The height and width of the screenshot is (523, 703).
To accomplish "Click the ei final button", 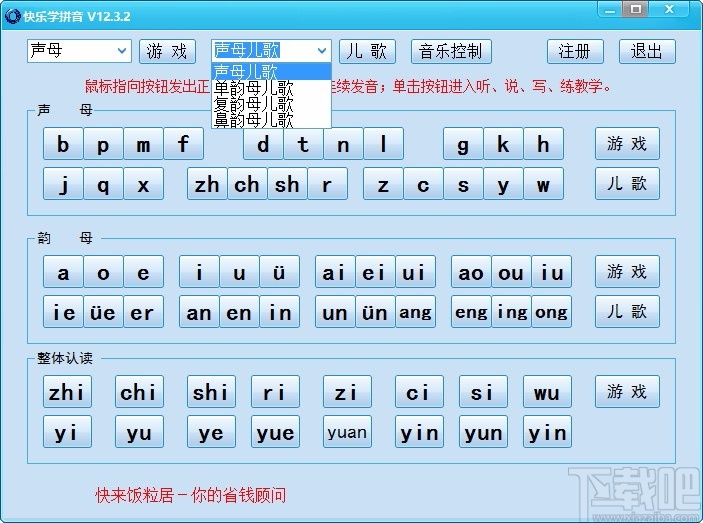I will (x=375, y=272).
